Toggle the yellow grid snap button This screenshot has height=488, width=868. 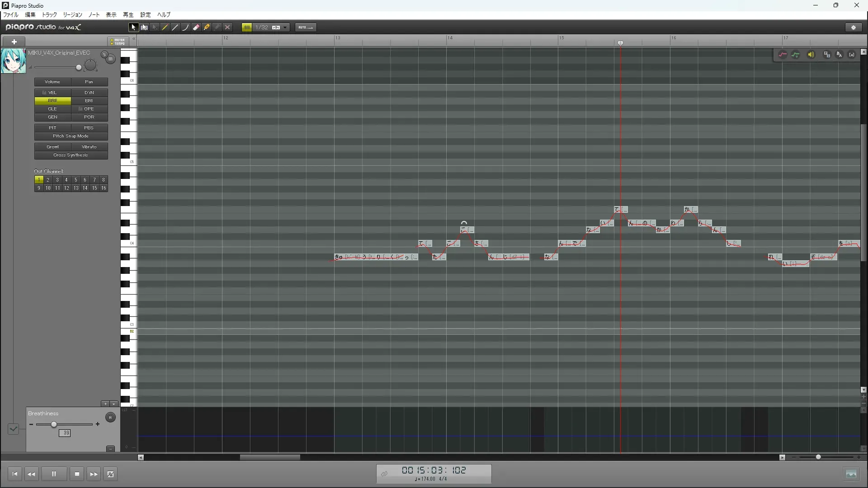pyautogui.click(x=247, y=28)
